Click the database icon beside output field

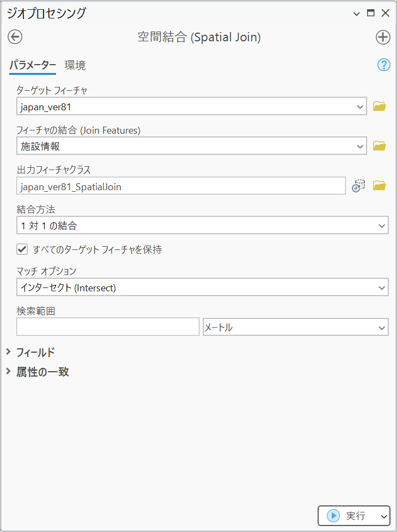point(358,186)
